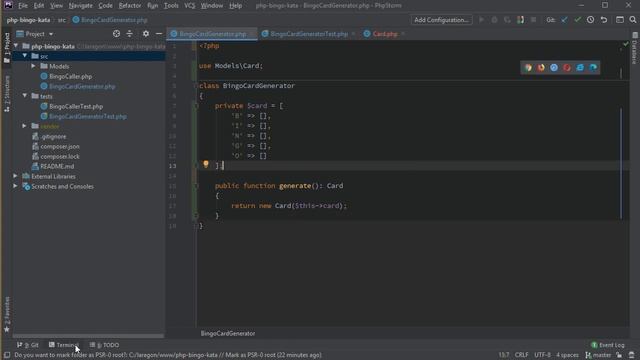Collapse the php-bingo-kata root folder

pyautogui.click(x=16, y=46)
